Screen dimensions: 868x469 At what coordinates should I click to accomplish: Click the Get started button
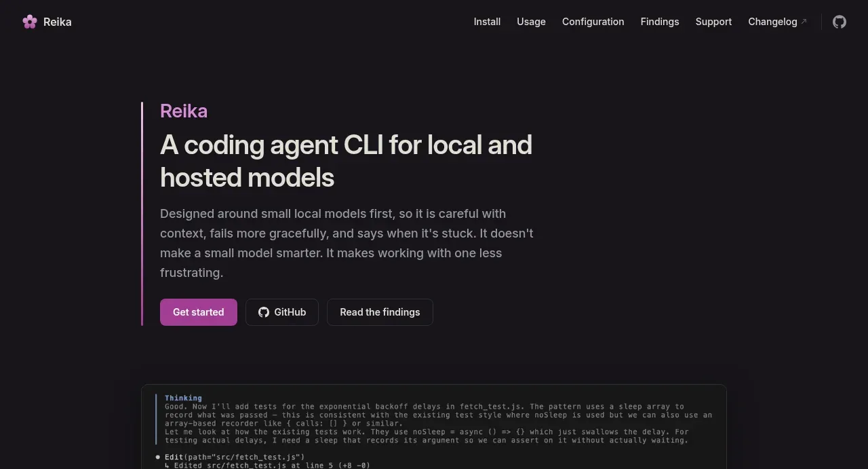pyautogui.click(x=199, y=312)
